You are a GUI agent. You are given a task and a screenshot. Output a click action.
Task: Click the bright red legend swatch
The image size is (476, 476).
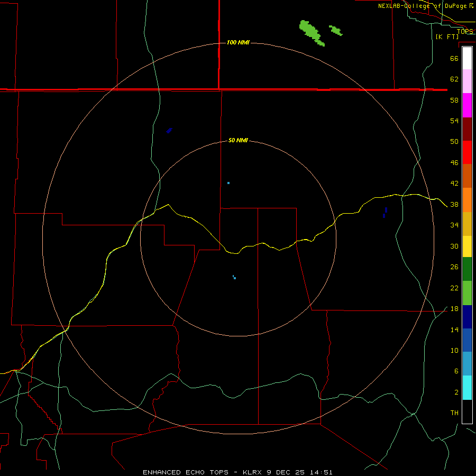click(467, 152)
